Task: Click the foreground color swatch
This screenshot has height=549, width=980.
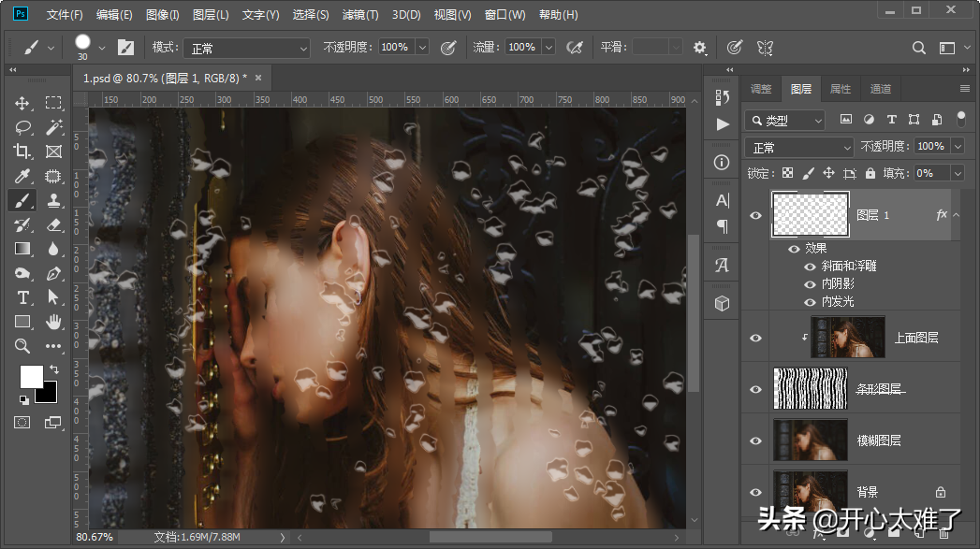Action: (31, 376)
